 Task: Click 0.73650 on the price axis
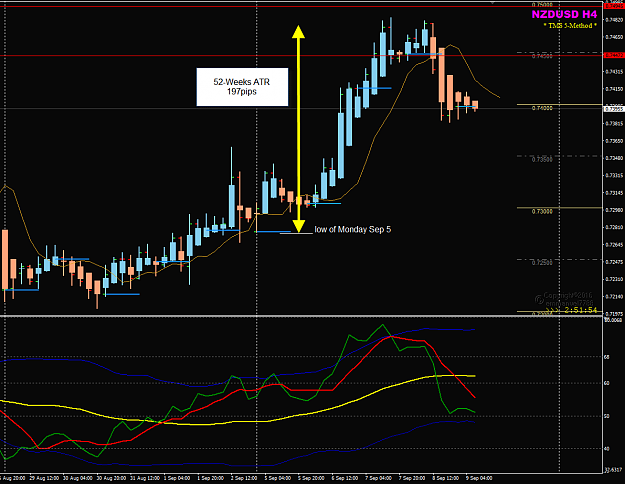point(614,141)
